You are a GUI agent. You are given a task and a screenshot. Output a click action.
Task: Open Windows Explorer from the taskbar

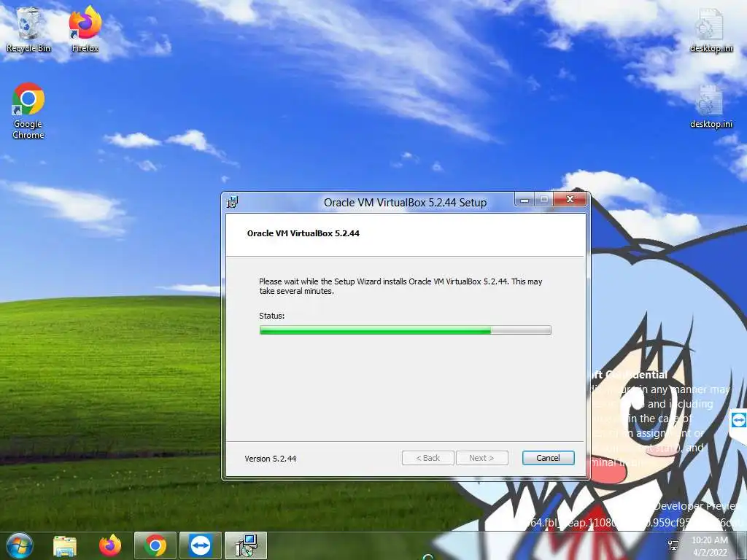pos(65,545)
